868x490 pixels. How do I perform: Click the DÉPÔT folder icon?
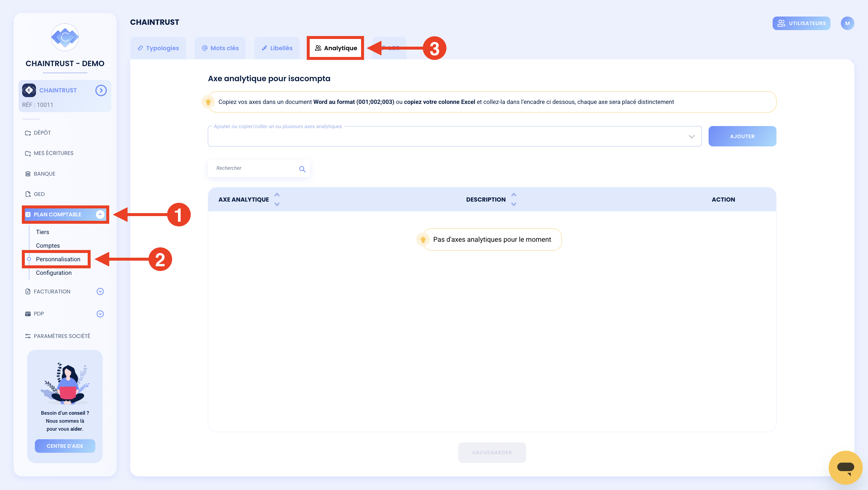28,133
